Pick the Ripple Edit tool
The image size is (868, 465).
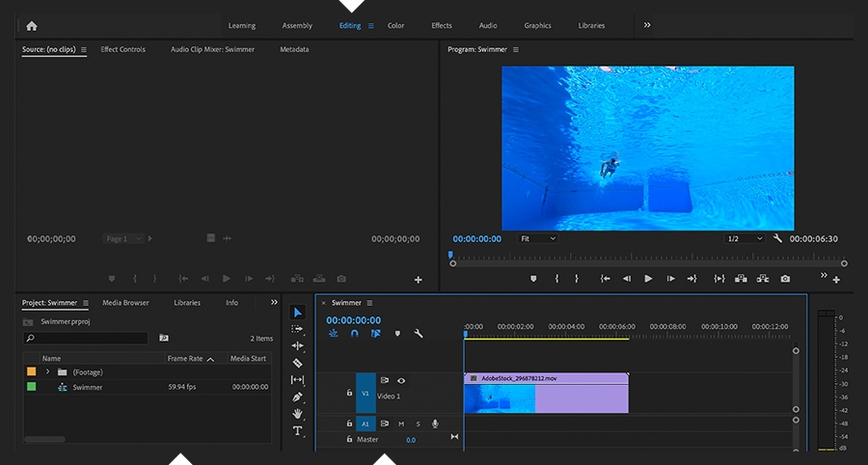298,345
